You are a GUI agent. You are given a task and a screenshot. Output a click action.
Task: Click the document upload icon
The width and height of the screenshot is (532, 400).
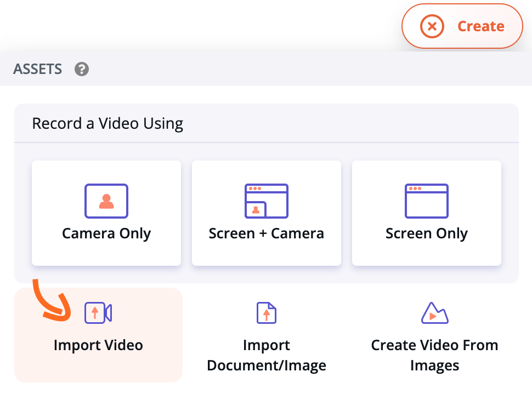pos(267,312)
